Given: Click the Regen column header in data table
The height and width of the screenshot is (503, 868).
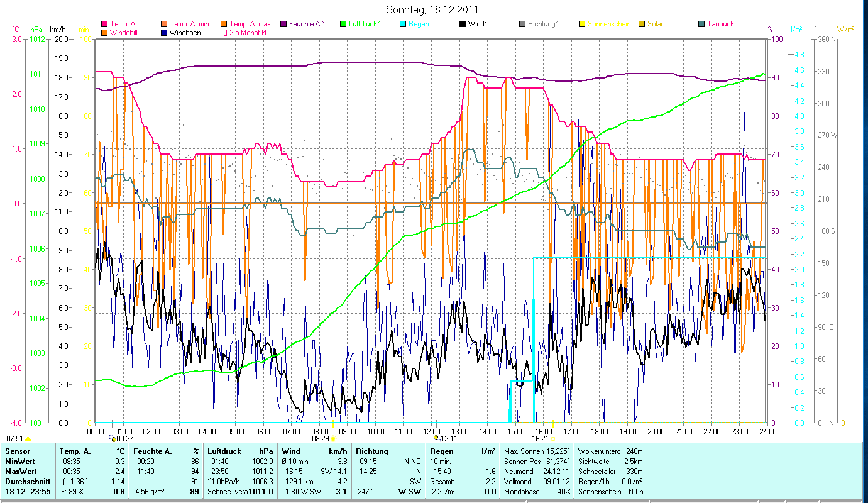Looking at the screenshot, I should click(x=441, y=451).
